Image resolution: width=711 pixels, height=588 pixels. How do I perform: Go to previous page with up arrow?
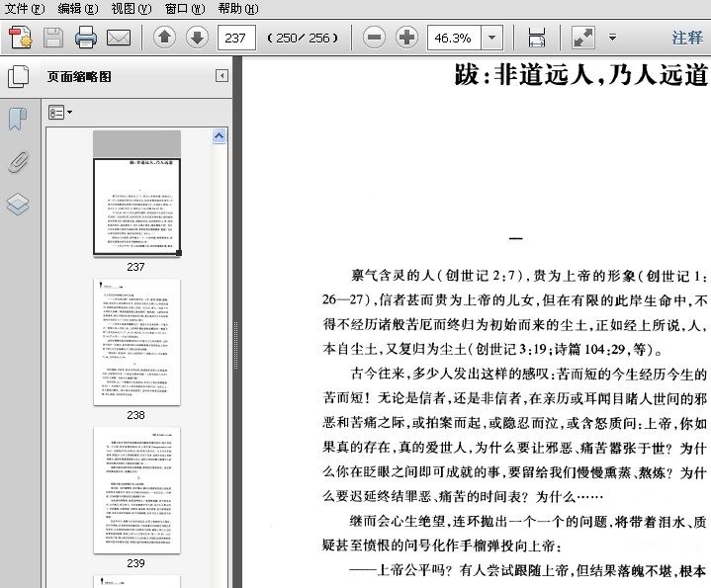[164, 38]
